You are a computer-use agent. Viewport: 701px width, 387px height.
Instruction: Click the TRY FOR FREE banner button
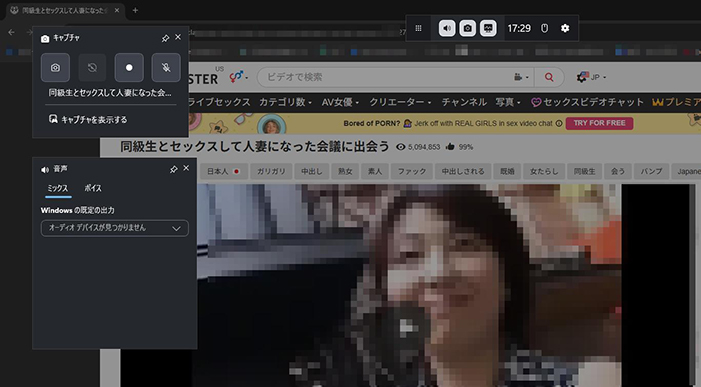pyautogui.click(x=600, y=123)
